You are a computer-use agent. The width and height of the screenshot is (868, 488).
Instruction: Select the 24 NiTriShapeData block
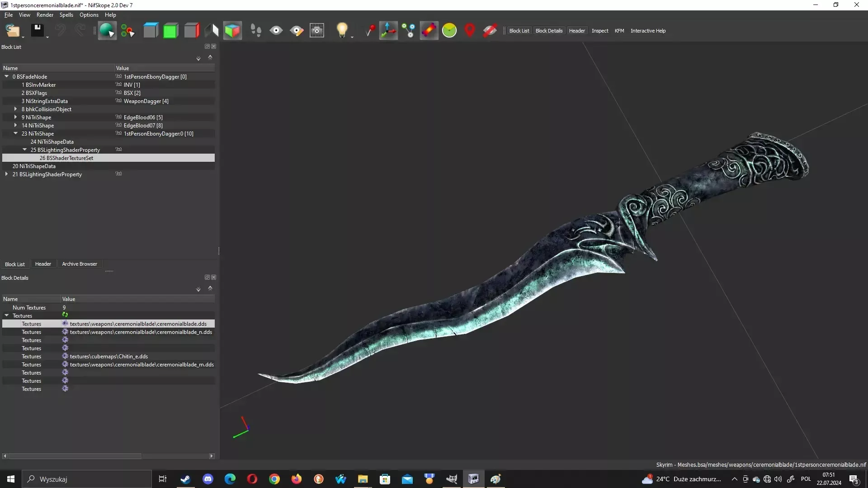pyautogui.click(x=108, y=142)
